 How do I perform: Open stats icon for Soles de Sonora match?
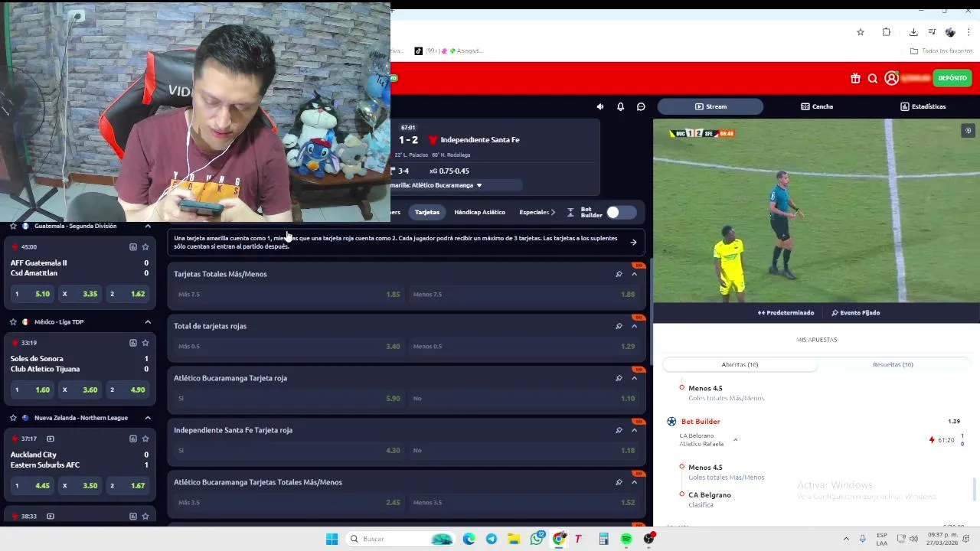click(x=132, y=343)
